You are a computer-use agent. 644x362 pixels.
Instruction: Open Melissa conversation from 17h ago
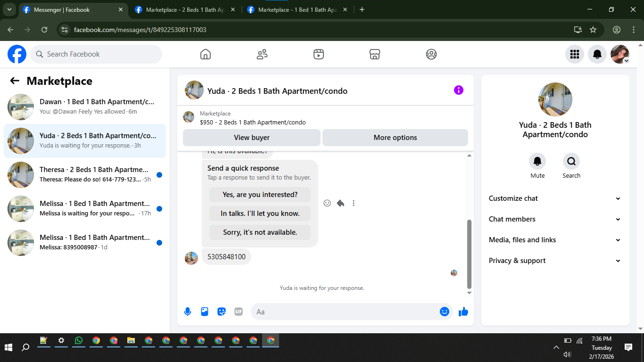85,209
